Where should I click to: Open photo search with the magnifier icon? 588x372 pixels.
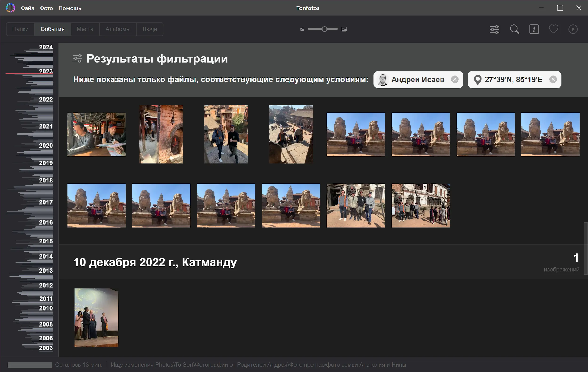point(514,29)
